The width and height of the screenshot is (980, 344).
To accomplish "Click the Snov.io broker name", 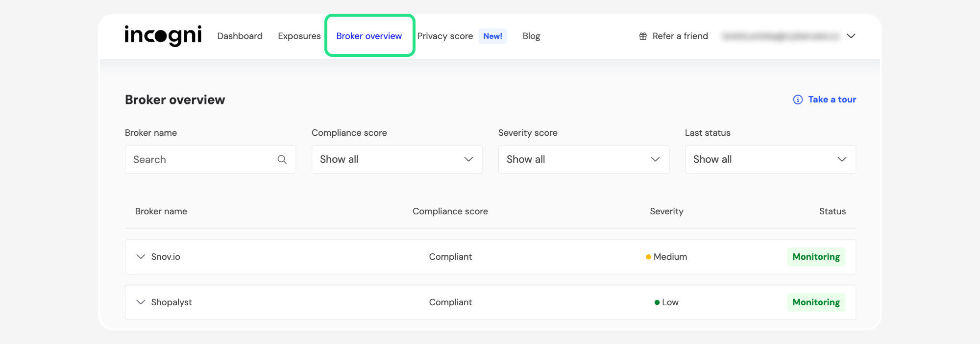I will click(x=166, y=257).
